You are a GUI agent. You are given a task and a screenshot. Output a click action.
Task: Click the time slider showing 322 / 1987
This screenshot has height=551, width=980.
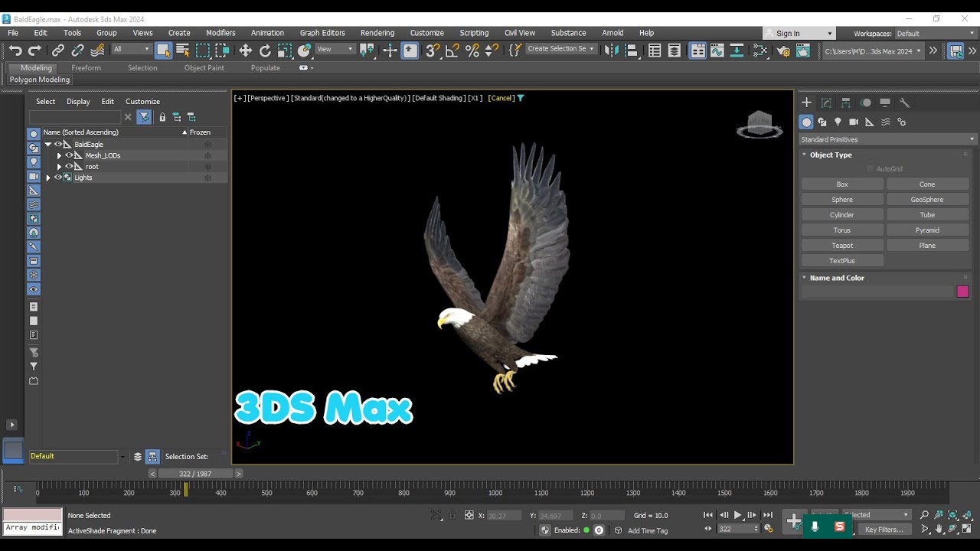[195, 474]
